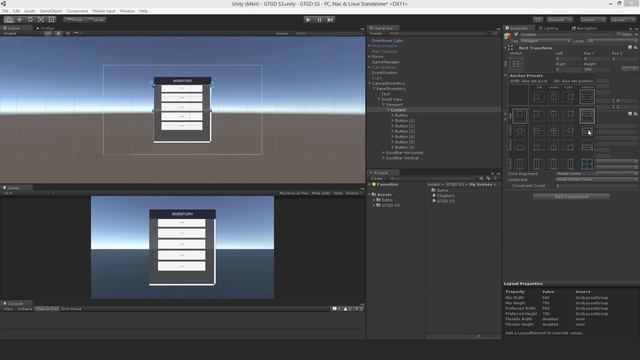Viewport: 640px width, 360px height.
Task: Select the Rect Transform tool in the toolbar
Action: (x=51, y=20)
